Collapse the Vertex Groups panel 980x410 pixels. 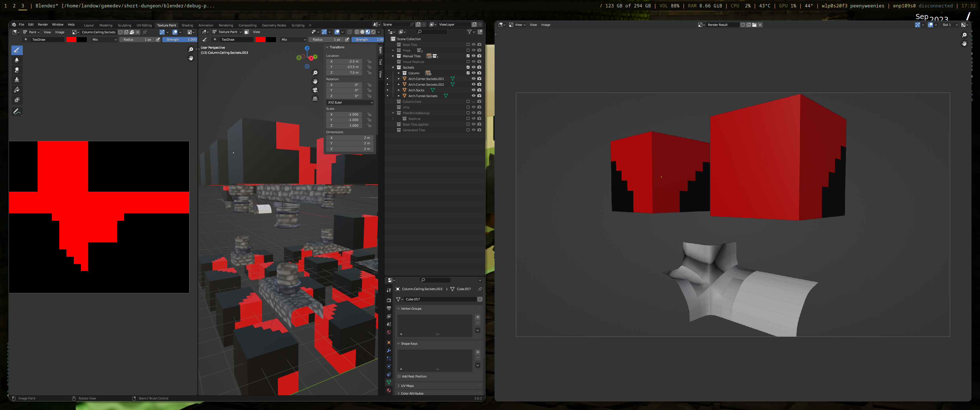[411, 308]
